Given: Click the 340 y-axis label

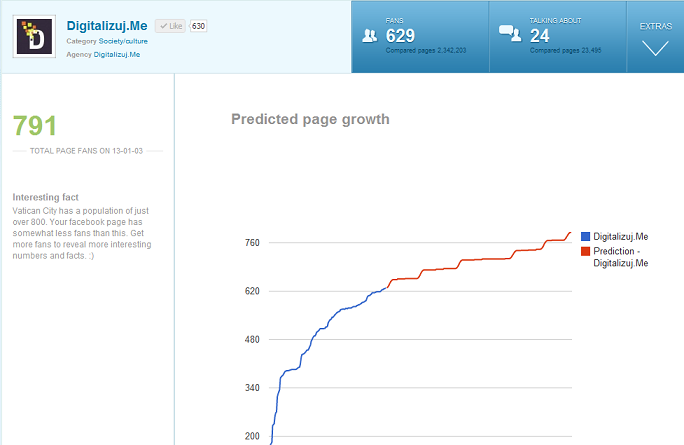Looking at the screenshot, I should 252,387.
